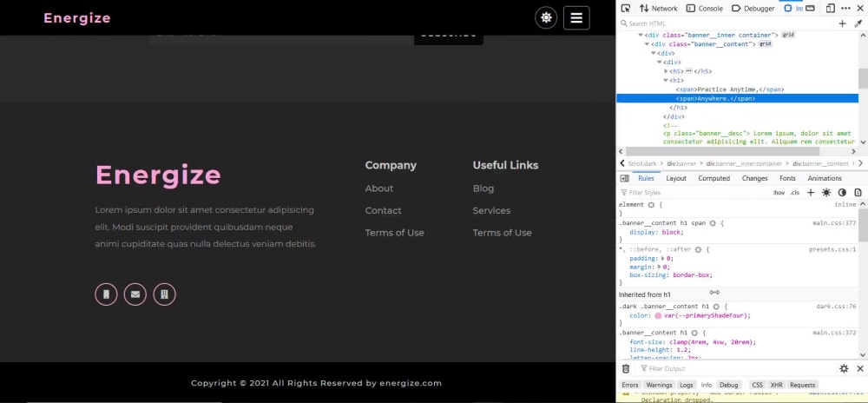Toggle grid overlay for banner__inner container

point(788,35)
